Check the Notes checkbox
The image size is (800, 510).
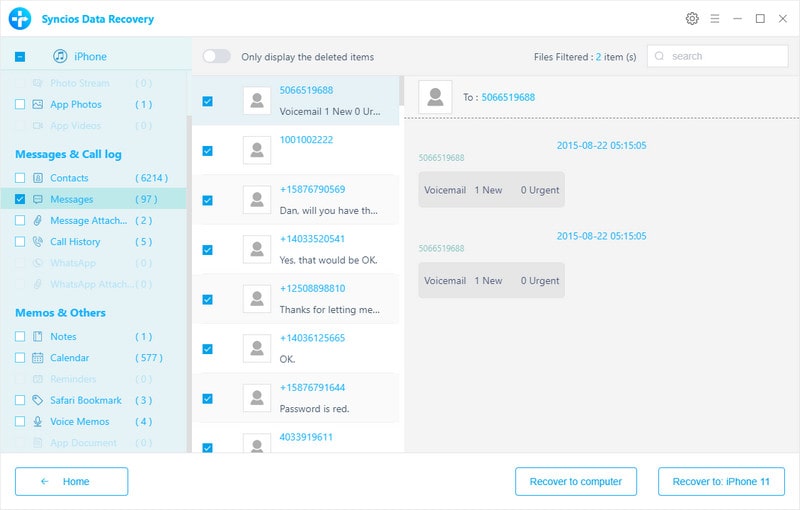pos(20,337)
